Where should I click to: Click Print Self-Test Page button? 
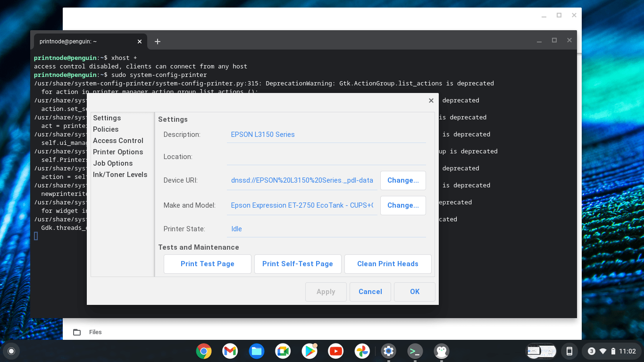[x=298, y=264]
